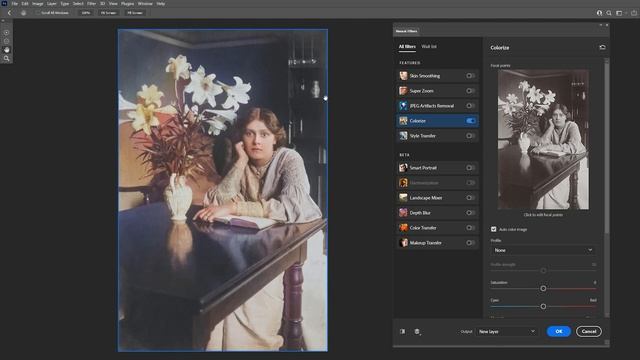This screenshot has width=640, height=360.
Task: Click the Saturation slider handle
Action: pos(543,289)
